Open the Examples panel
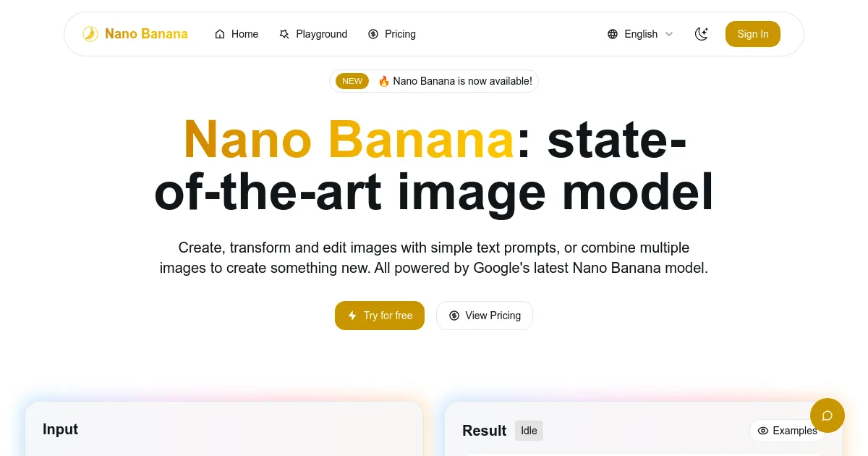The width and height of the screenshot is (868, 456). pyautogui.click(x=787, y=431)
